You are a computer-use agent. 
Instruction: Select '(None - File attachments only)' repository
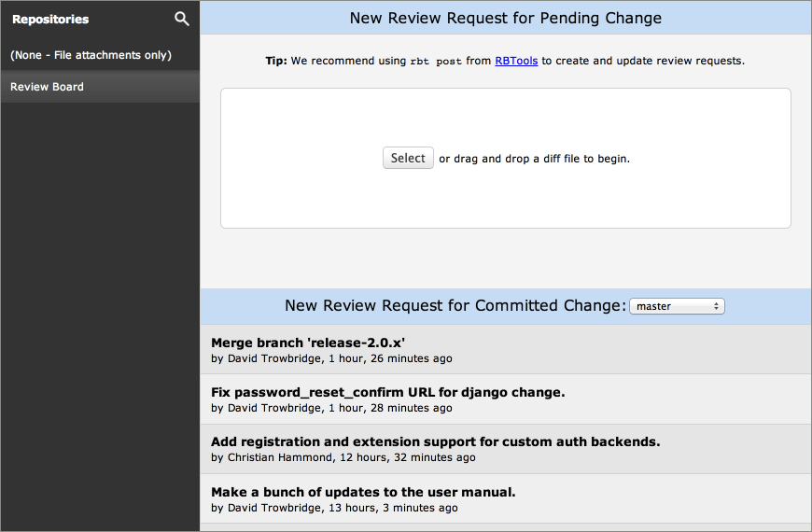(100, 55)
